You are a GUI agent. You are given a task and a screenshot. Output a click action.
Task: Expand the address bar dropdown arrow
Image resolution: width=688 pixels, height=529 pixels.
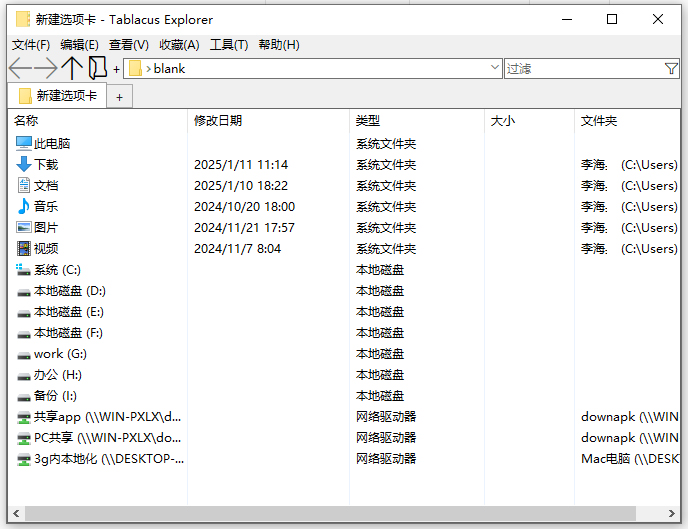coord(494,68)
